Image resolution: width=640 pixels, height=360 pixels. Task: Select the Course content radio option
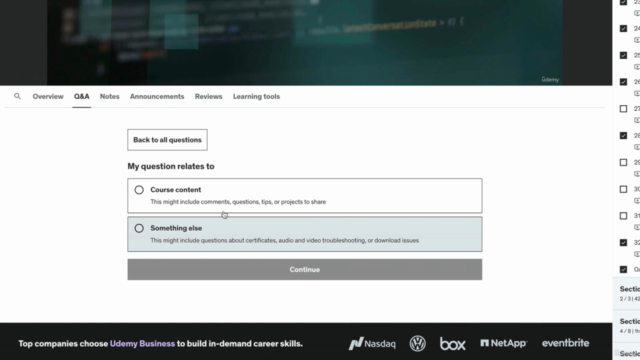point(139,190)
